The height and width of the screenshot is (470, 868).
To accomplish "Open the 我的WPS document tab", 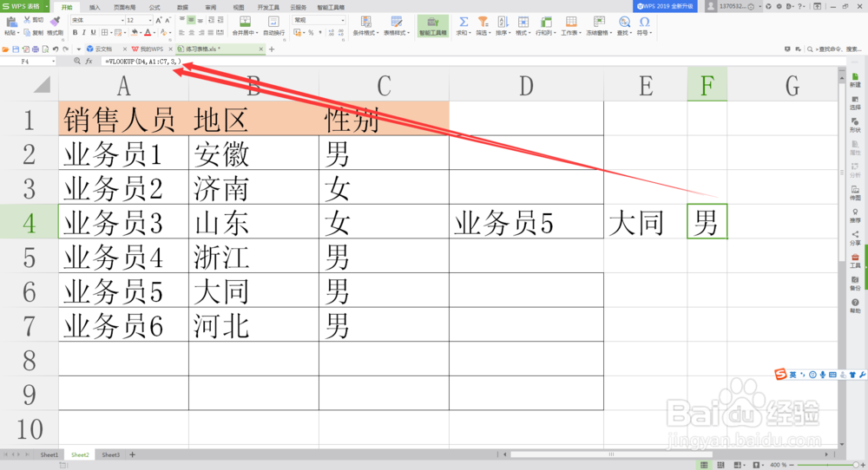I will [x=151, y=49].
